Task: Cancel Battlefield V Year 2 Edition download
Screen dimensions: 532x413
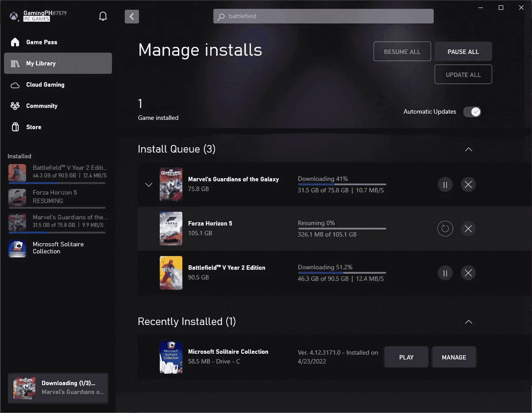Action: [x=468, y=273]
